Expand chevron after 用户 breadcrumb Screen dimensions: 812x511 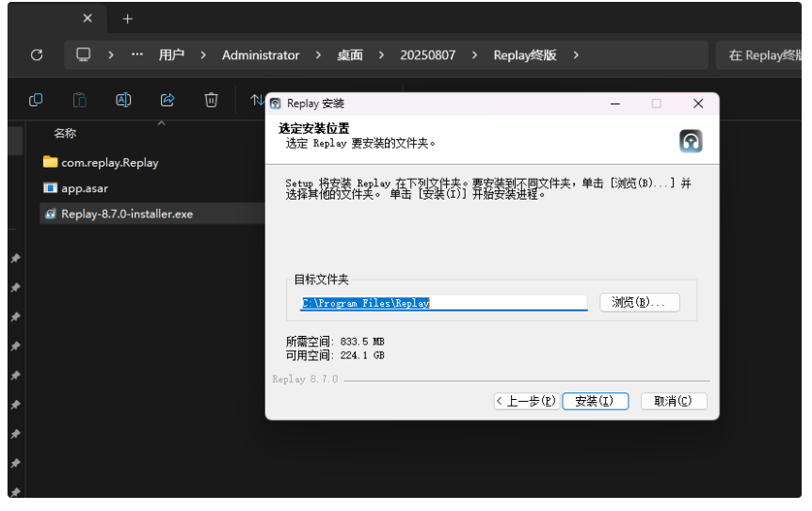pyautogui.click(x=203, y=55)
